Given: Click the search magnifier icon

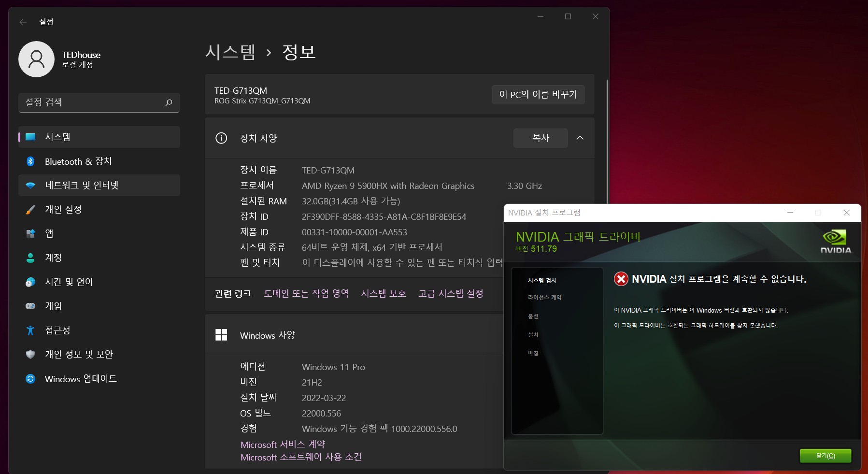Looking at the screenshot, I should tap(169, 102).
